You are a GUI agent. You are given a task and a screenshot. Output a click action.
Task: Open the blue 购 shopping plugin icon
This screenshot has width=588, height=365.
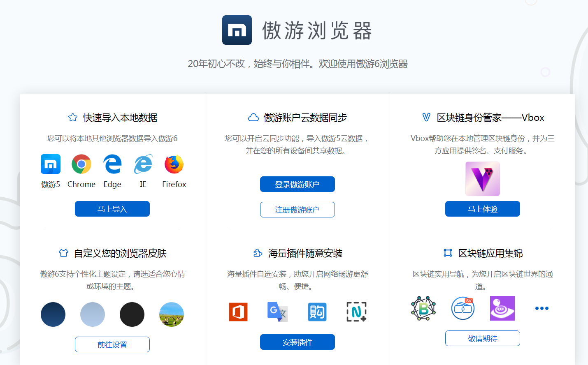317,312
